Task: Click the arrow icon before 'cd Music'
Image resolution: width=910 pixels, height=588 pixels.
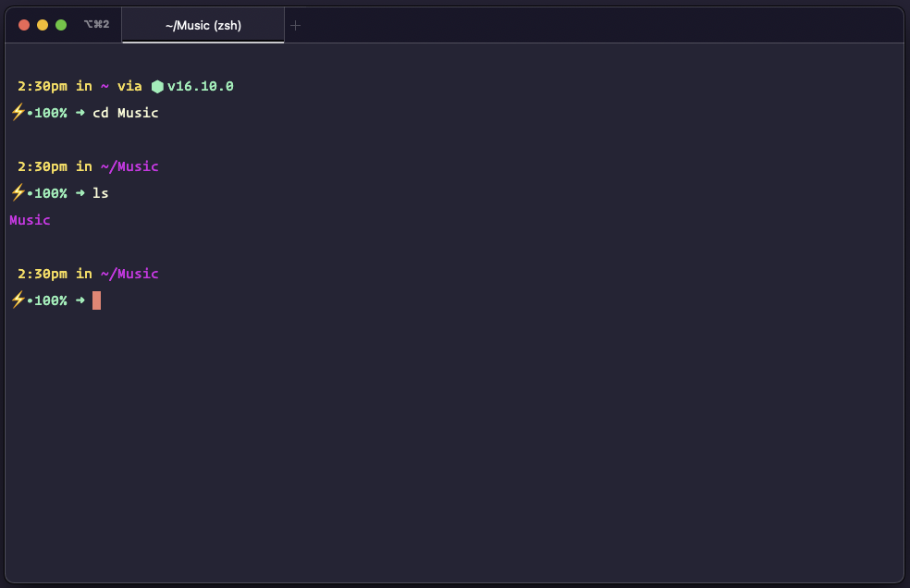Action: (80, 113)
